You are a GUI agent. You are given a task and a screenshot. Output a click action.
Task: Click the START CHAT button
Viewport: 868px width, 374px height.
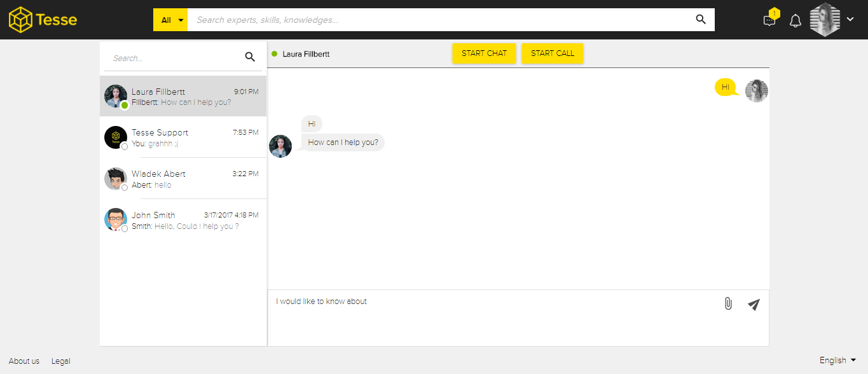coord(484,53)
